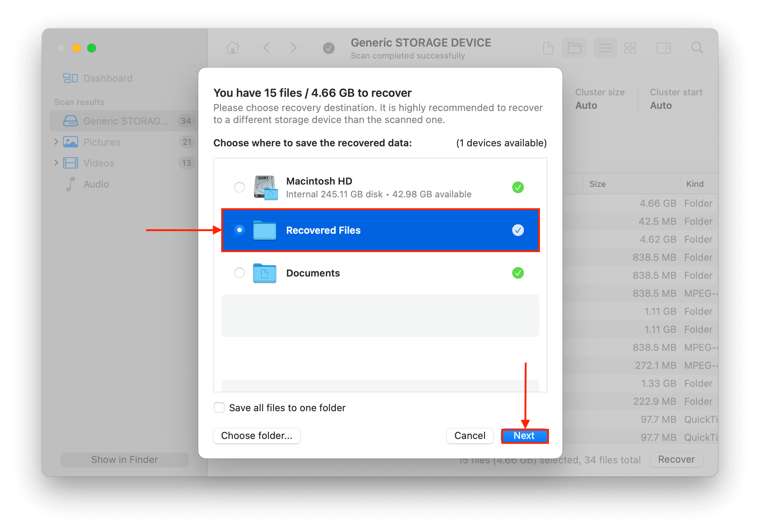Viewport: 760px width, 532px height.
Task: Select the row showing 42.5 MB
Action: tap(641, 221)
